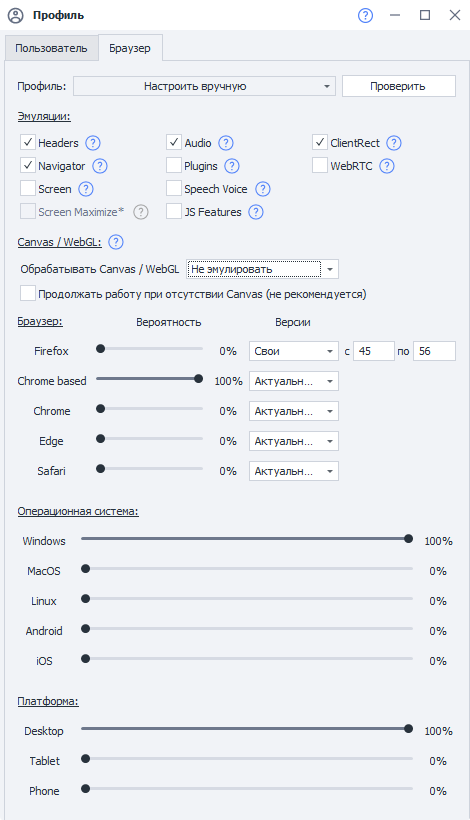Uncheck the Navigator checkbox
This screenshot has height=820, width=470.
[28, 166]
